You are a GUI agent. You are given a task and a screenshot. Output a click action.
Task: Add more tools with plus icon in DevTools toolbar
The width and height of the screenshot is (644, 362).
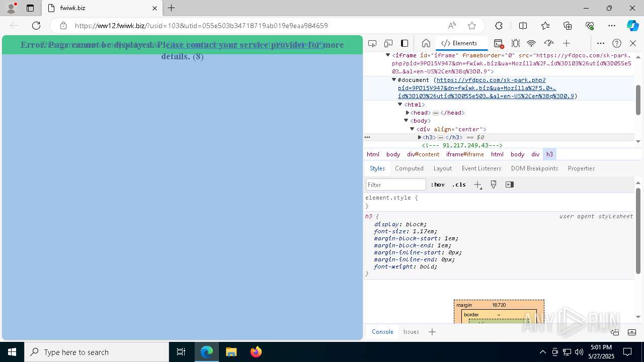(567, 43)
